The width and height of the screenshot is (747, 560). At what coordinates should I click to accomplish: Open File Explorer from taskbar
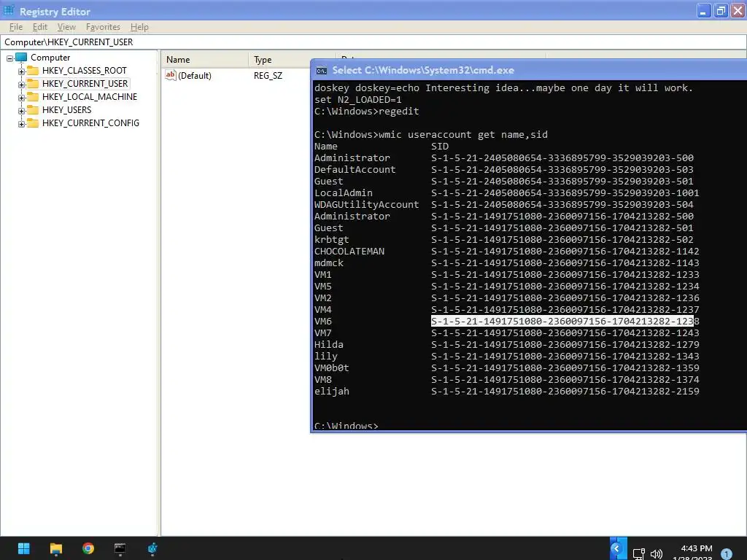tap(56, 548)
